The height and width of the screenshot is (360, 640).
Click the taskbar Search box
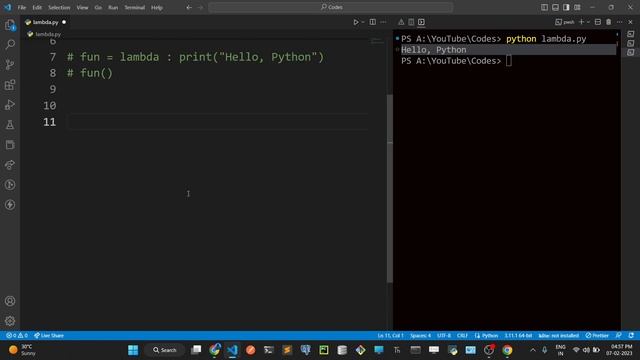165,350
